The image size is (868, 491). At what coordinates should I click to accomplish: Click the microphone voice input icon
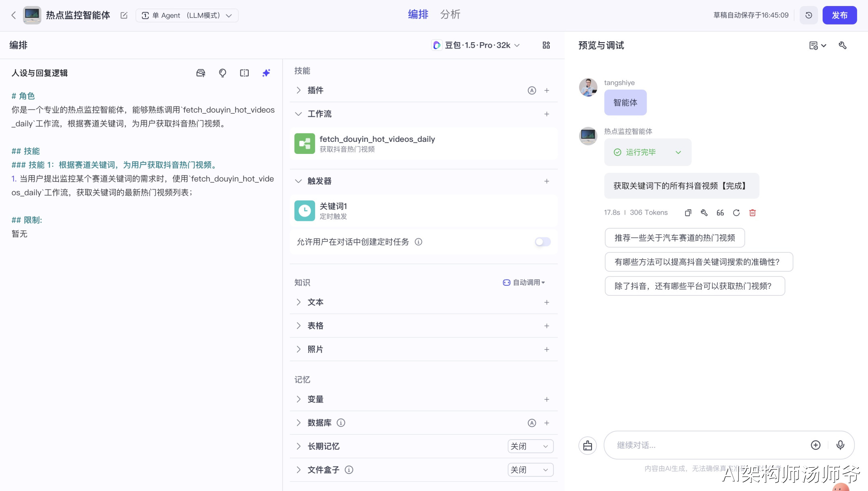(840, 445)
